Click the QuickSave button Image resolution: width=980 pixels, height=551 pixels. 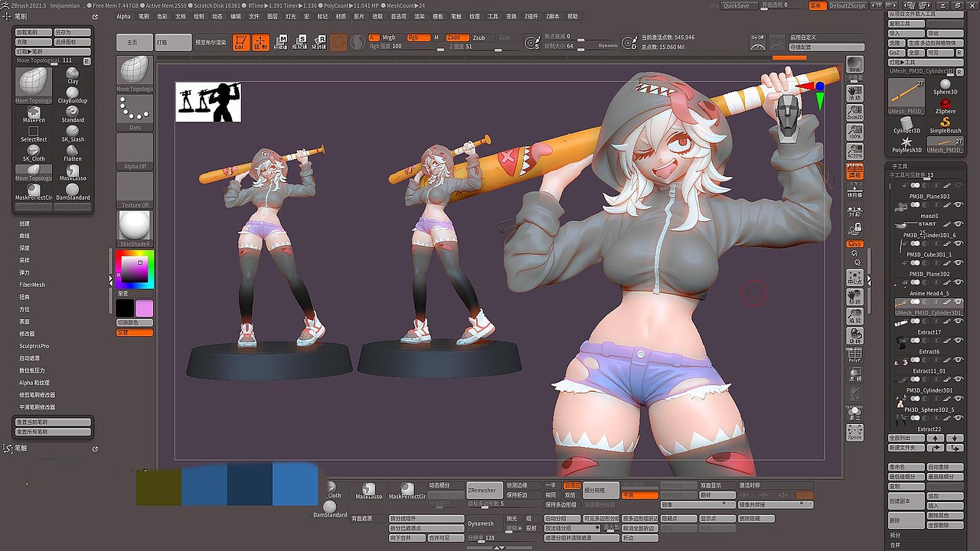point(737,5)
